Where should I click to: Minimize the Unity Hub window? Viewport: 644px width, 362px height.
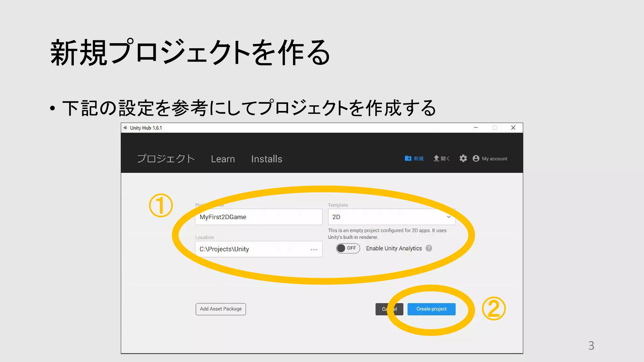point(476,128)
